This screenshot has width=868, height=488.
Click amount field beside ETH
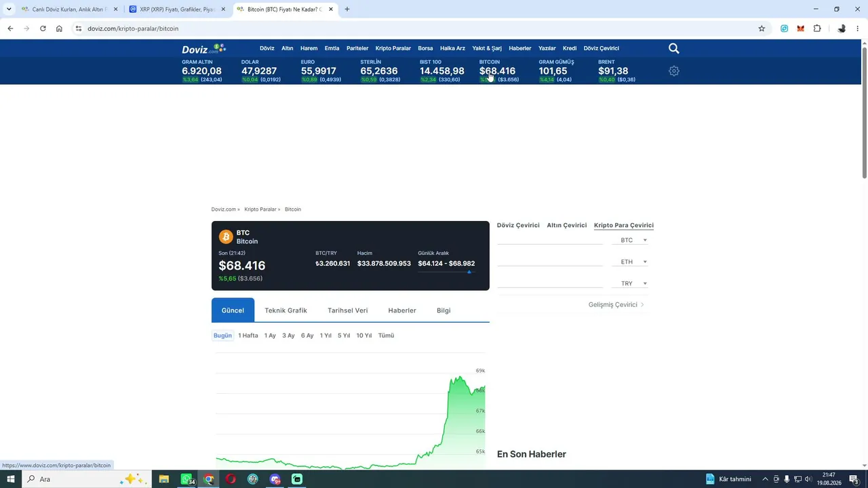pyautogui.click(x=550, y=261)
